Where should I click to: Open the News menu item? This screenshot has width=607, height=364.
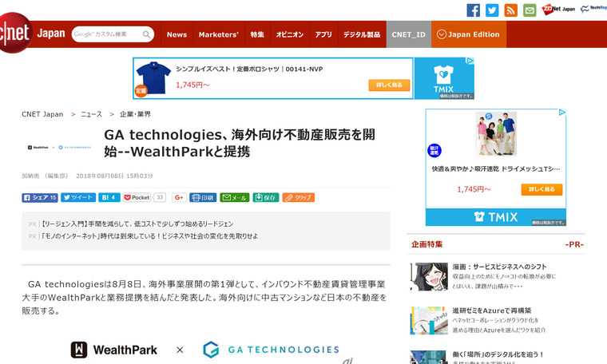177,34
